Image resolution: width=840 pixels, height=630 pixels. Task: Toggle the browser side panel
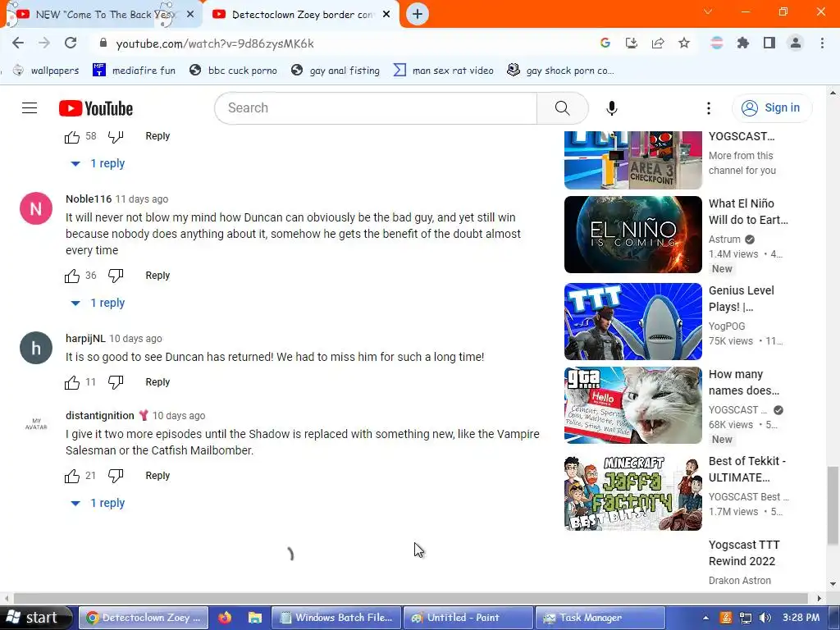click(769, 43)
